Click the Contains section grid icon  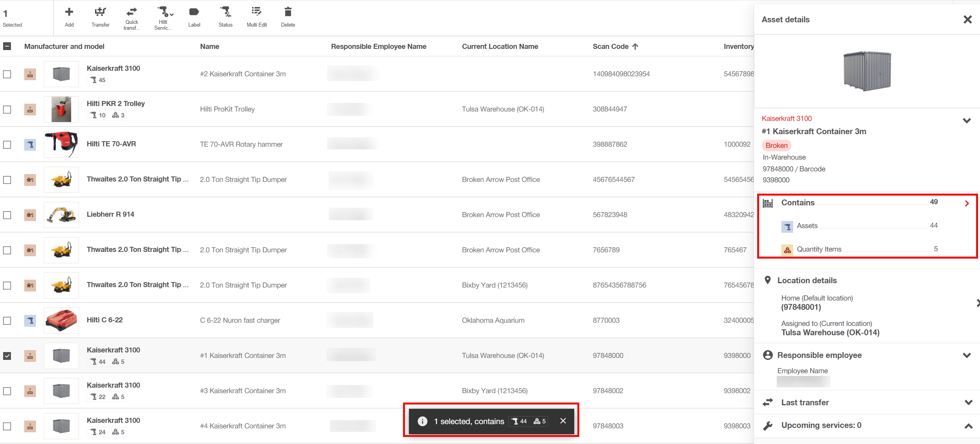coord(768,203)
